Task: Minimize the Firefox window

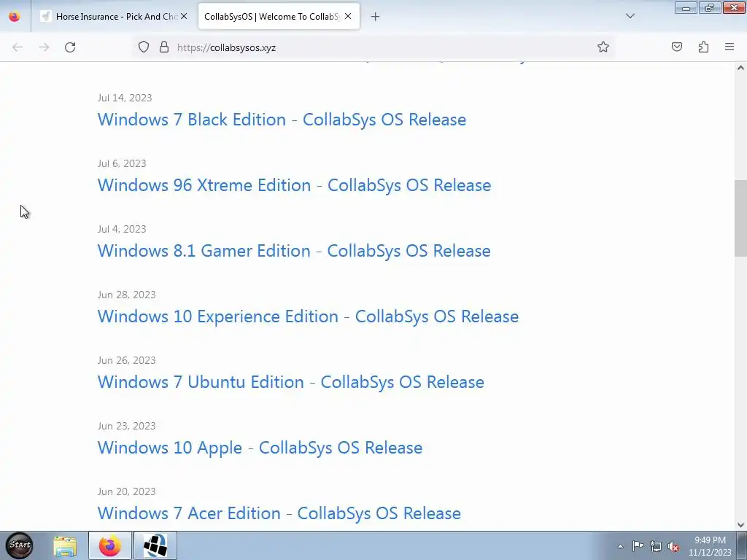Action: [x=686, y=7]
